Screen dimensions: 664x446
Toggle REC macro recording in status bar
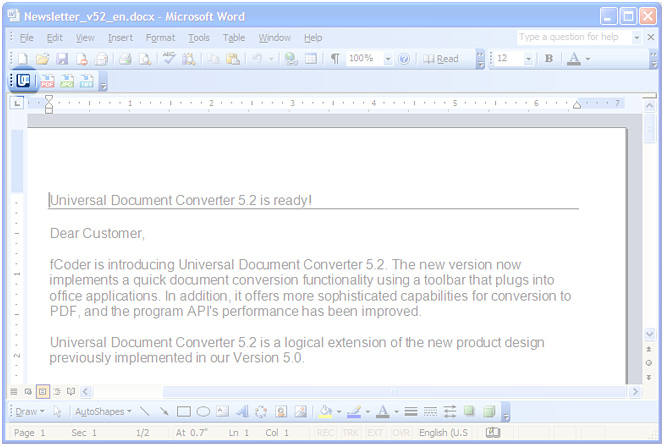point(325,432)
